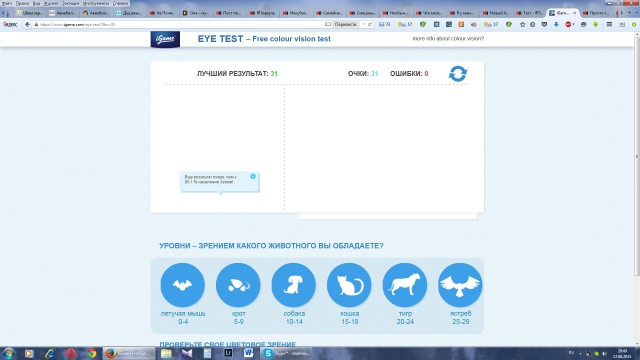Viewport: 640px width, 360px height.
Task: Open the Правка menu
Action: pyautogui.click(x=22, y=3)
